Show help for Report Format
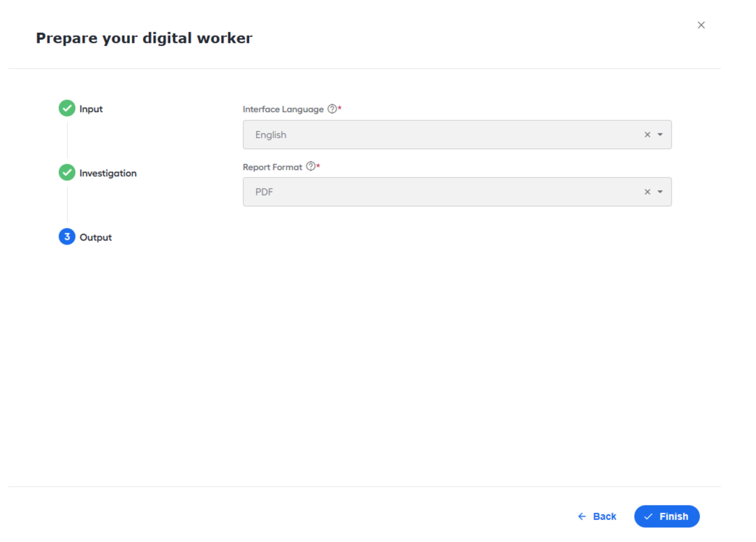Screen dimensions: 756x542 311,166
